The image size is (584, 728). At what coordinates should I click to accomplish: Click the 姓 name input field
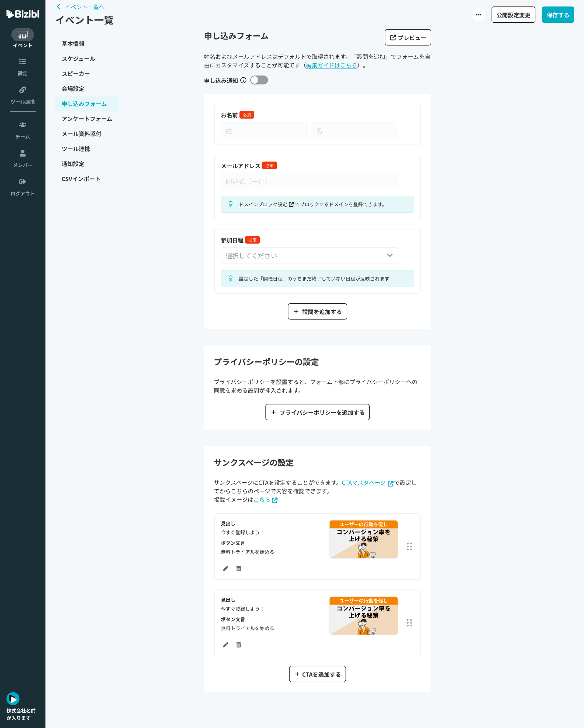coord(264,131)
